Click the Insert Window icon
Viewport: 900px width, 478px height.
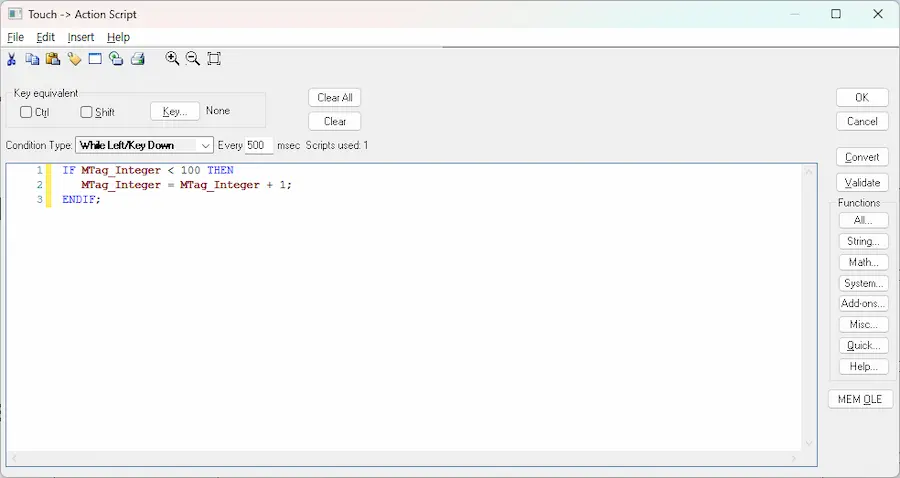point(95,59)
